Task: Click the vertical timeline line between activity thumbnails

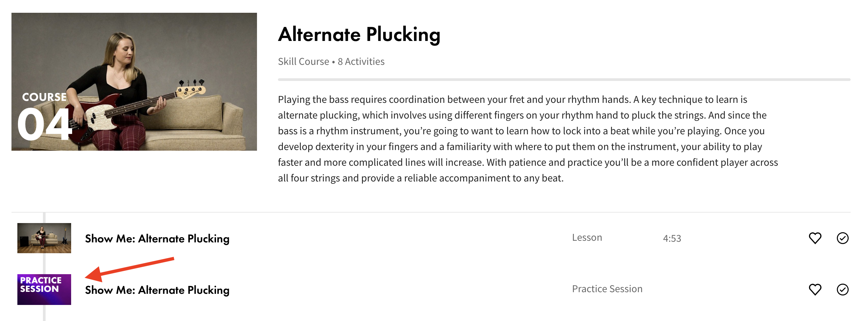Action: 44,263
